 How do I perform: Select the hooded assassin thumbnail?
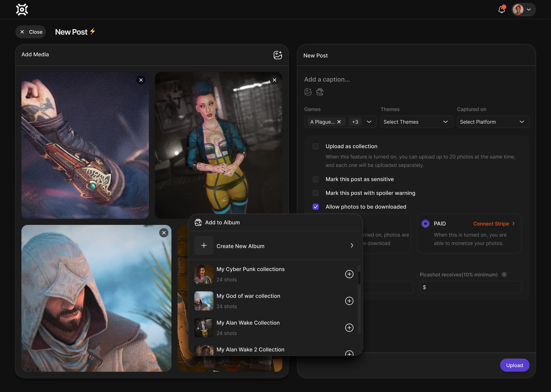(96, 298)
